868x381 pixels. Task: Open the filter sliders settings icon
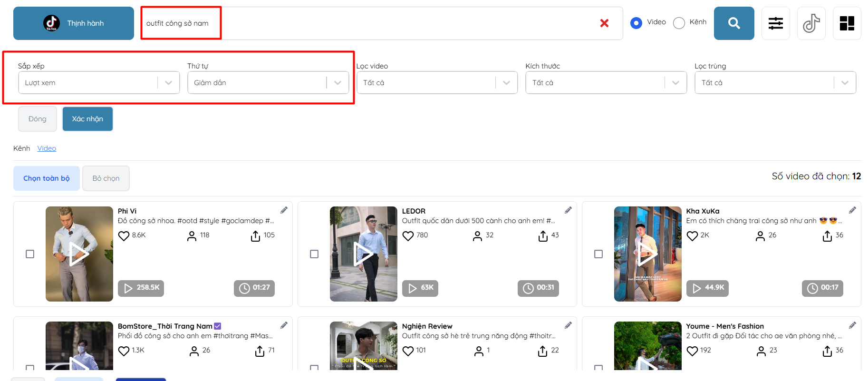(x=776, y=23)
